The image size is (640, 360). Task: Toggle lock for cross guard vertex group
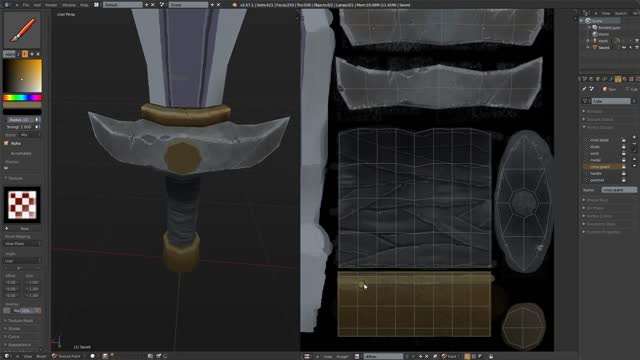[624, 167]
